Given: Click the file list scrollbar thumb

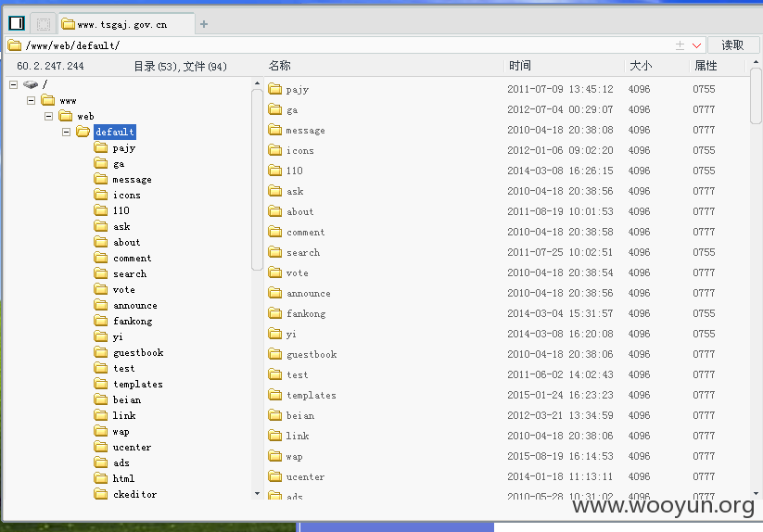Looking at the screenshot, I should pyautogui.click(x=756, y=95).
